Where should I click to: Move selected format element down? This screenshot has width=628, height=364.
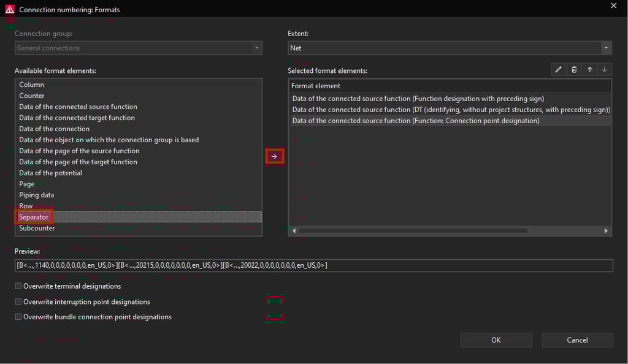point(605,70)
